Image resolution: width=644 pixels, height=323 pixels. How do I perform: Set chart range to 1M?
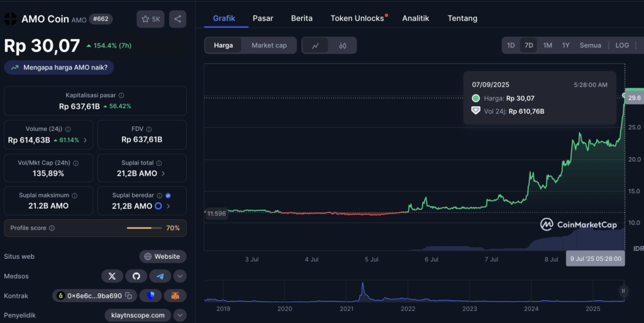click(x=548, y=45)
